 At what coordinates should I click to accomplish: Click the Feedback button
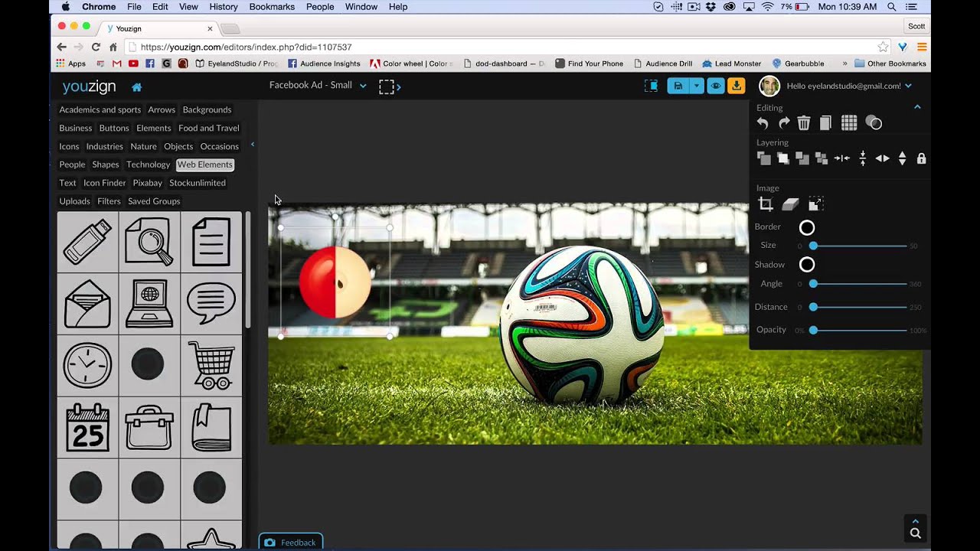pos(291,542)
